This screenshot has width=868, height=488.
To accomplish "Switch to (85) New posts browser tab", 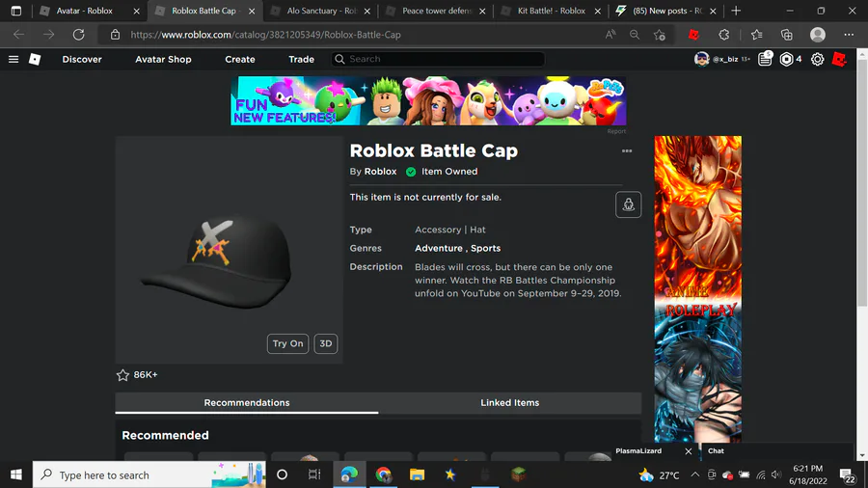I will [666, 11].
